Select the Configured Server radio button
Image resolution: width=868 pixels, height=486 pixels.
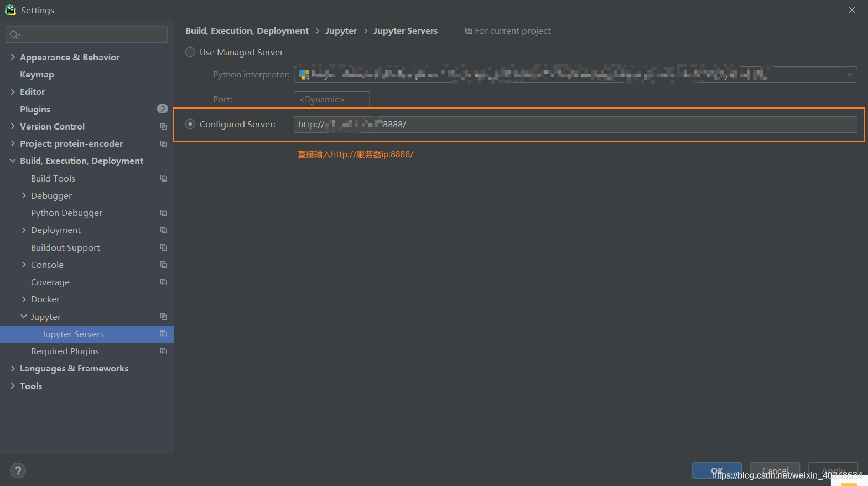pyautogui.click(x=190, y=124)
